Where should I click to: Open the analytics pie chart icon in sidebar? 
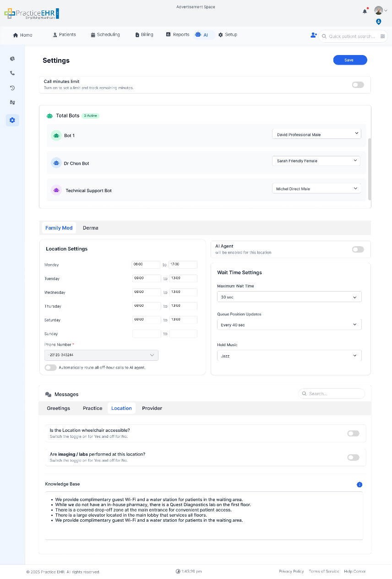pyautogui.click(x=12, y=59)
